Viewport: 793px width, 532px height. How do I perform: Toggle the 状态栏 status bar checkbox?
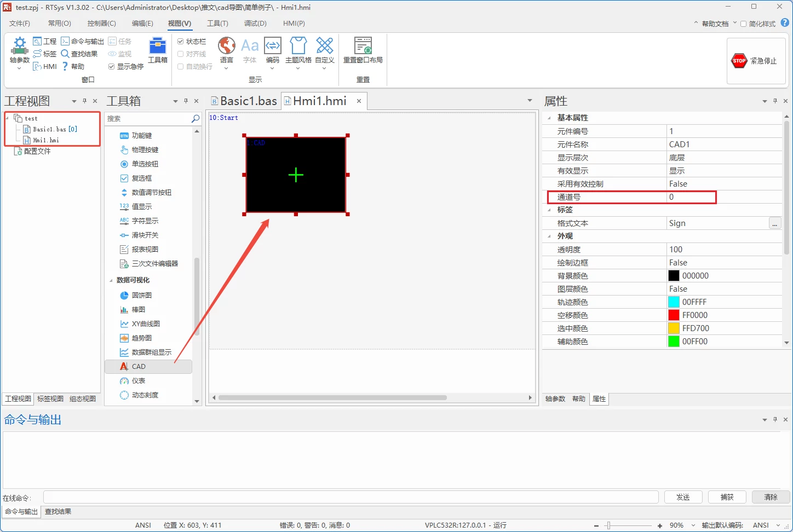pyautogui.click(x=181, y=41)
